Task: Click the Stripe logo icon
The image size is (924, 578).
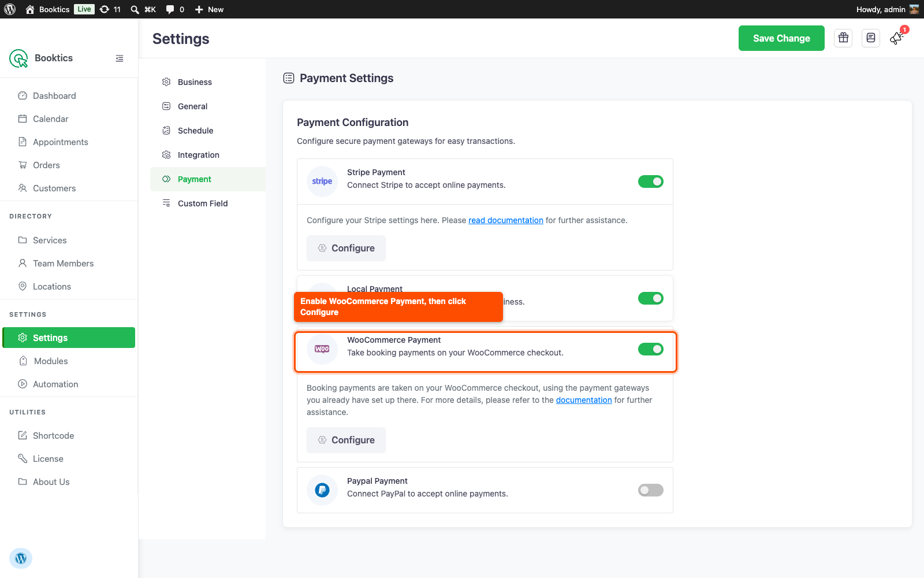Action: 322,181
